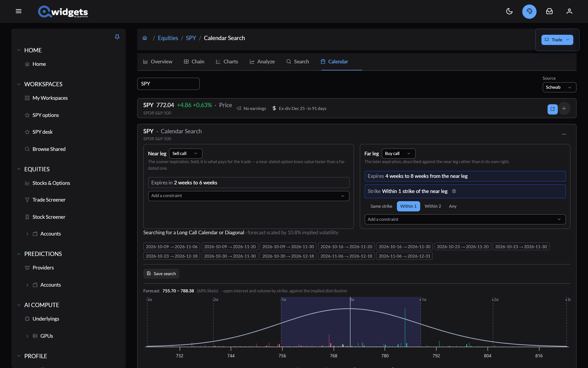
Task: Select Any strike option
Action: click(453, 206)
